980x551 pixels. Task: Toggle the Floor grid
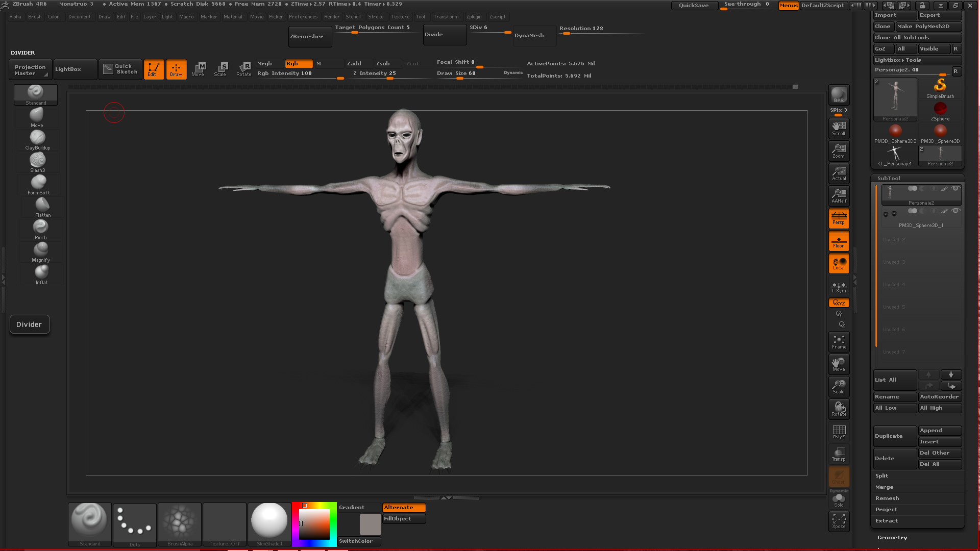tap(839, 241)
